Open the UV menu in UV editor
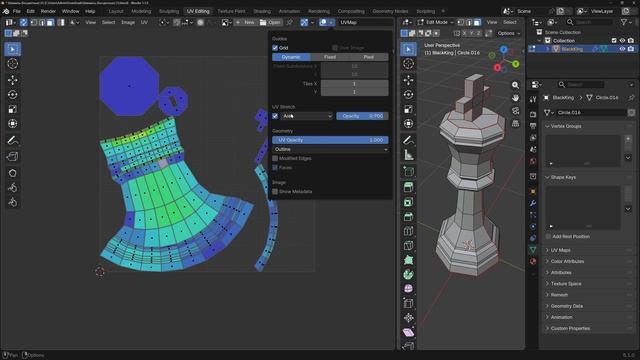 [x=144, y=22]
